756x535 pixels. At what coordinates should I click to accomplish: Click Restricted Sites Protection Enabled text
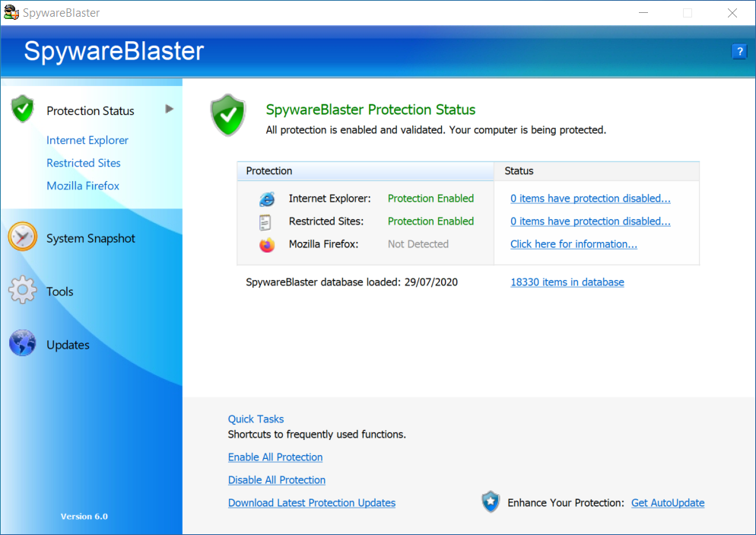(430, 221)
